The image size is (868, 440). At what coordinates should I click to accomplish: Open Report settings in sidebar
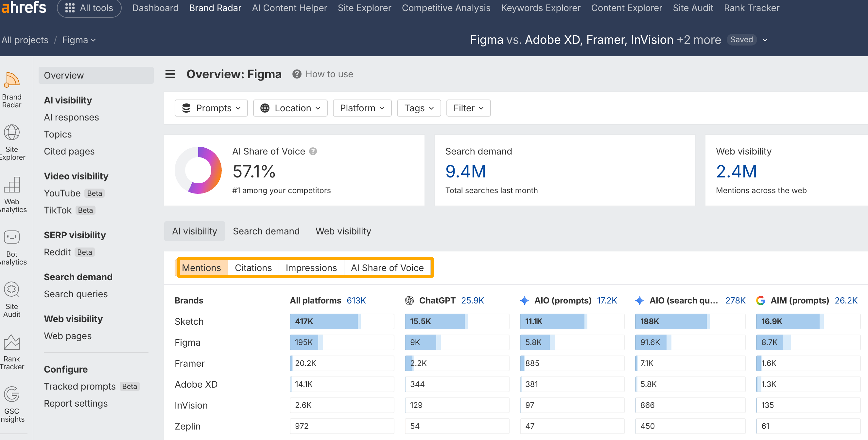coord(76,403)
